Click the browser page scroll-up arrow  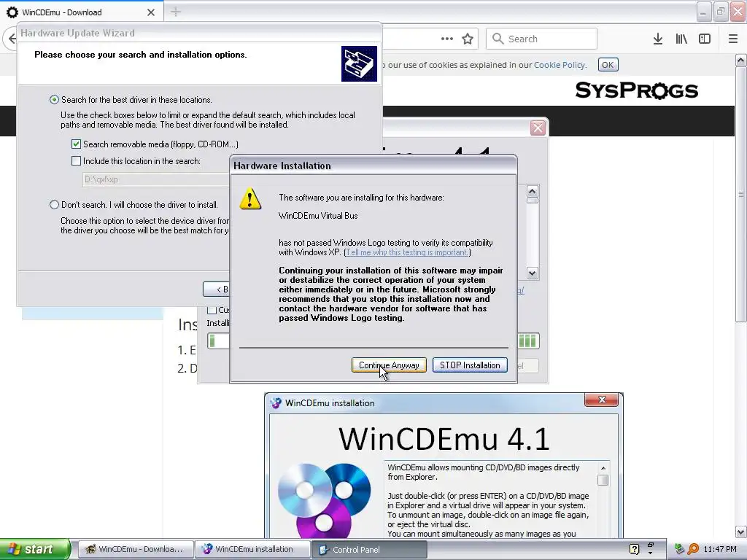click(740, 60)
